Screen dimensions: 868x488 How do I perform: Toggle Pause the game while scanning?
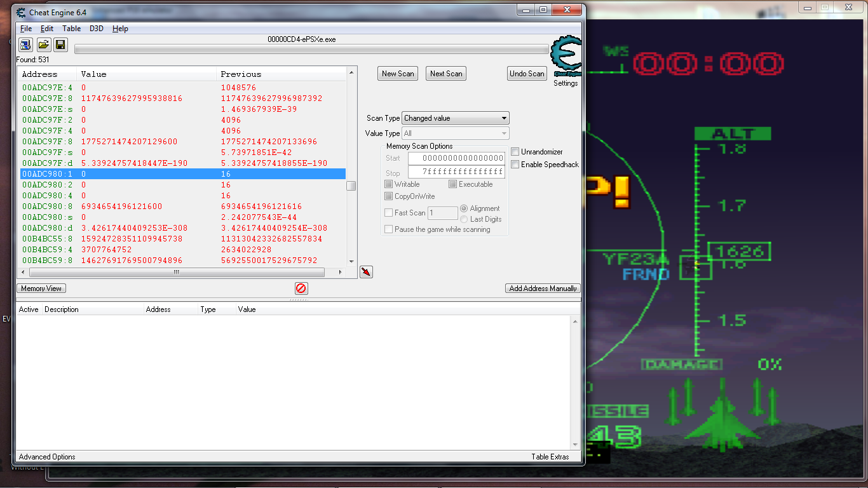(389, 229)
